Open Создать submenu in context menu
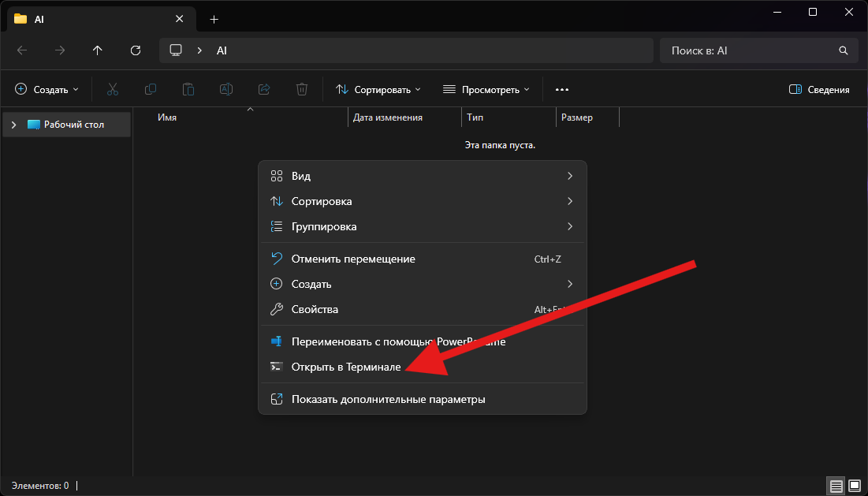The image size is (868, 496). click(x=423, y=284)
